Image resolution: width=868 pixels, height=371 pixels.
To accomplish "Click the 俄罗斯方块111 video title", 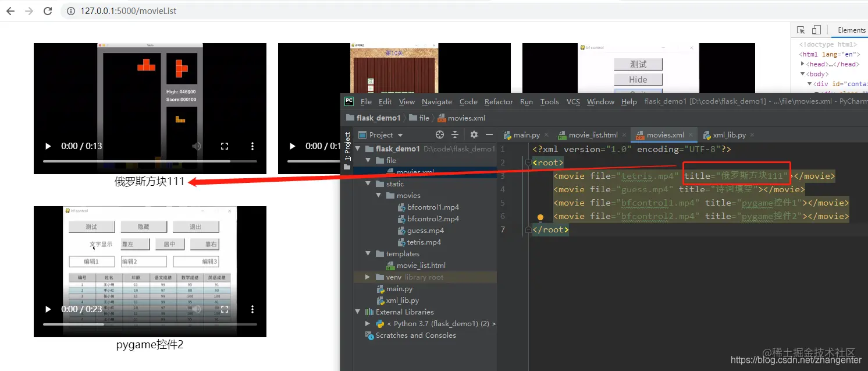I will tap(150, 182).
